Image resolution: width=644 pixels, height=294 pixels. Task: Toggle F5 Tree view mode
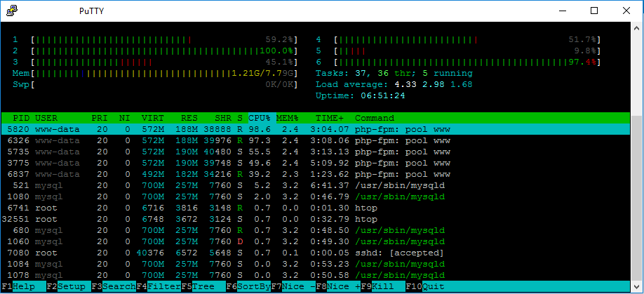pos(203,286)
